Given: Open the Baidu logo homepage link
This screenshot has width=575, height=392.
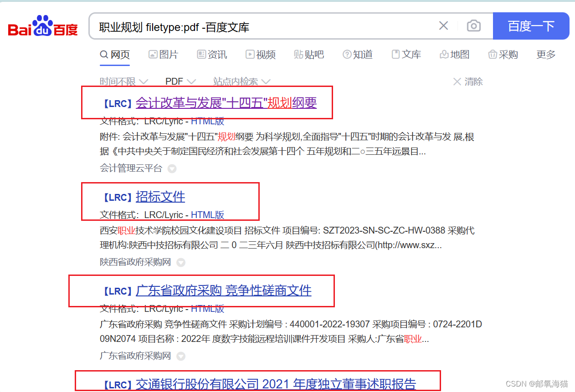Looking at the screenshot, I should pos(43,26).
